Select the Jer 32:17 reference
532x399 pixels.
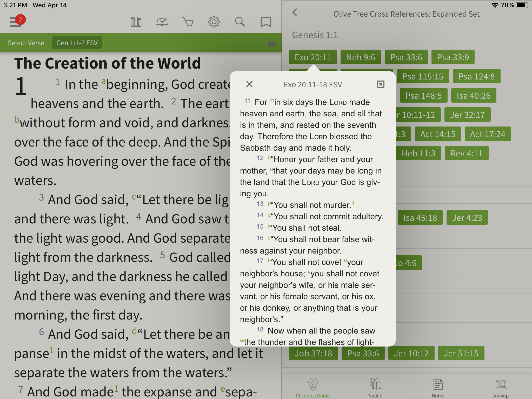click(x=468, y=115)
